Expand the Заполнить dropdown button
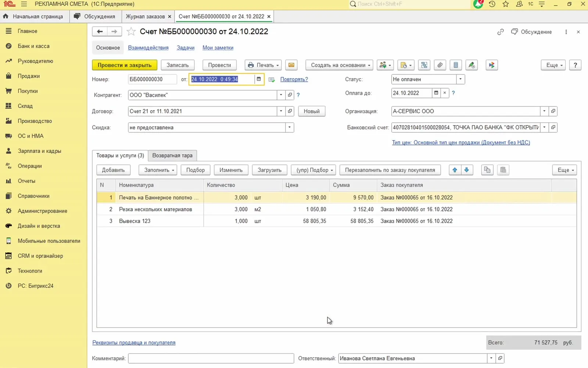The width and height of the screenshot is (588, 368). [158, 170]
